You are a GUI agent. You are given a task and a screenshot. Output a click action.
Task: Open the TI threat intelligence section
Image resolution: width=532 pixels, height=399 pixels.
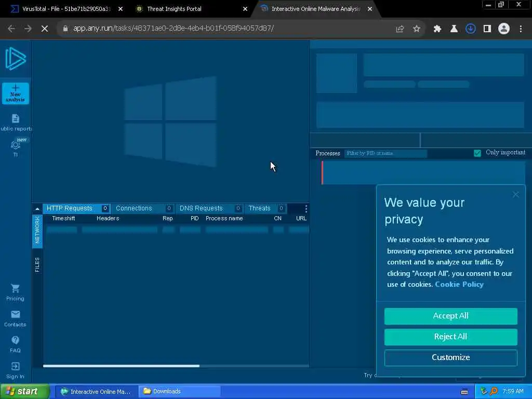point(15,148)
